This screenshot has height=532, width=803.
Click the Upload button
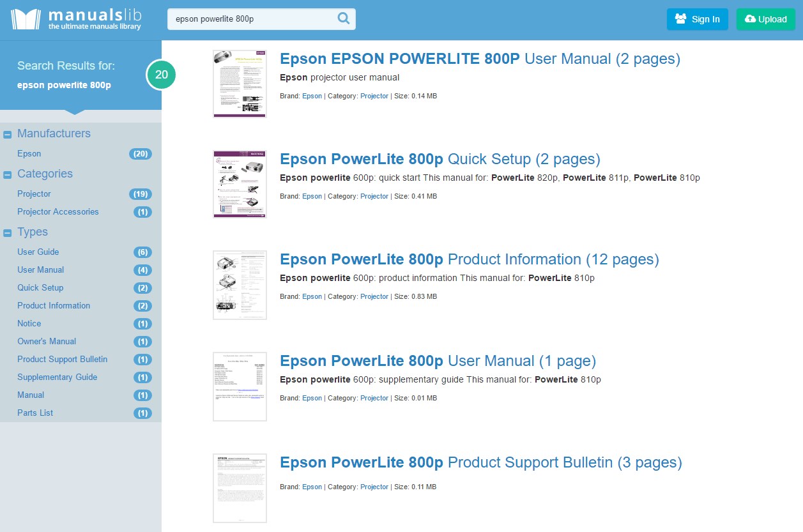(765, 19)
